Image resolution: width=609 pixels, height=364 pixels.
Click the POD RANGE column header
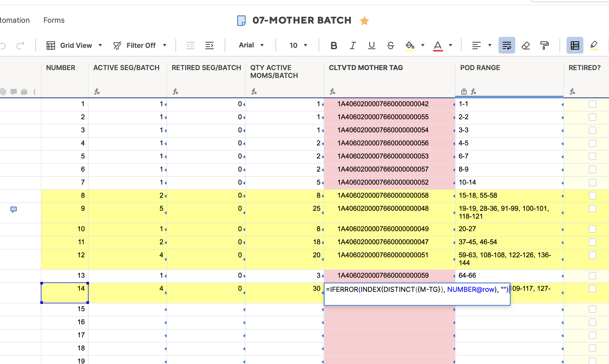[x=480, y=68]
